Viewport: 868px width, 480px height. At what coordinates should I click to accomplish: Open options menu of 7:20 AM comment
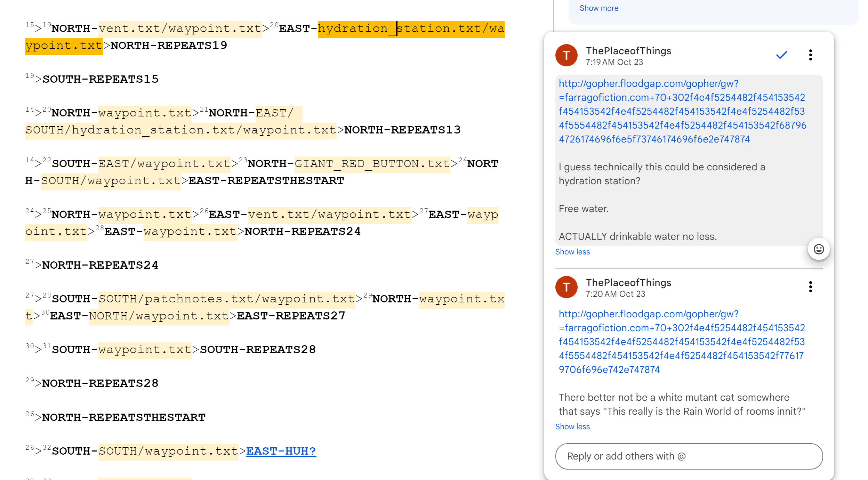[x=810, y=287]
